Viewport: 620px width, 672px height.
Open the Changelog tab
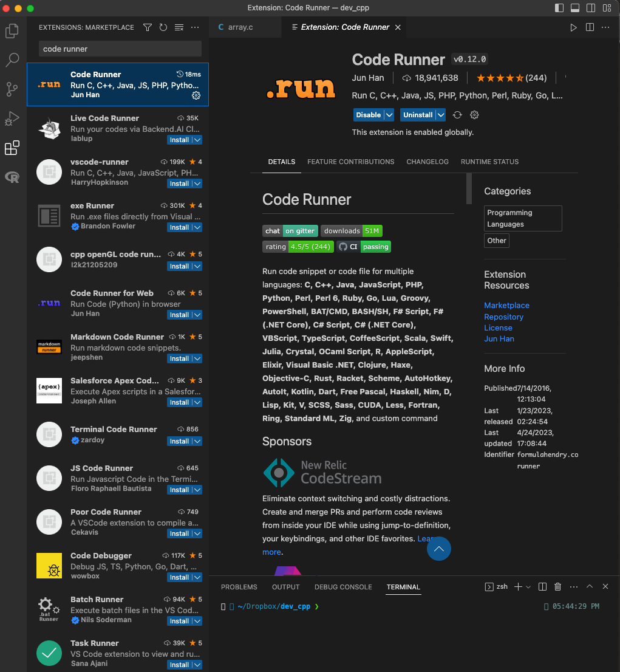coord(427,162)
